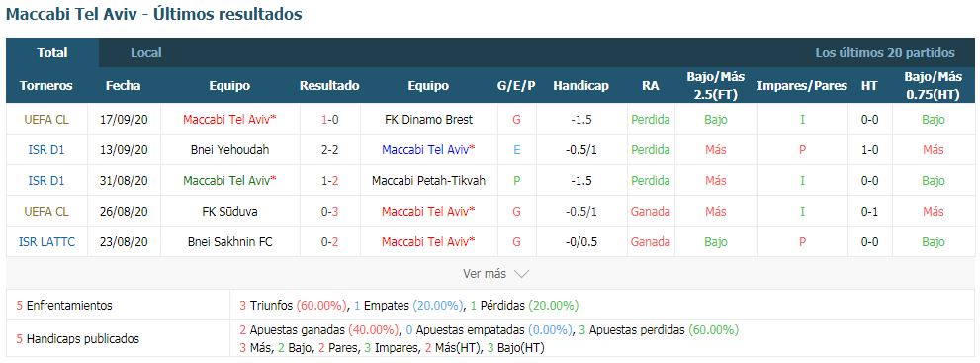Select the Torneros column header

pyautogui.click(x=46, y=86)
